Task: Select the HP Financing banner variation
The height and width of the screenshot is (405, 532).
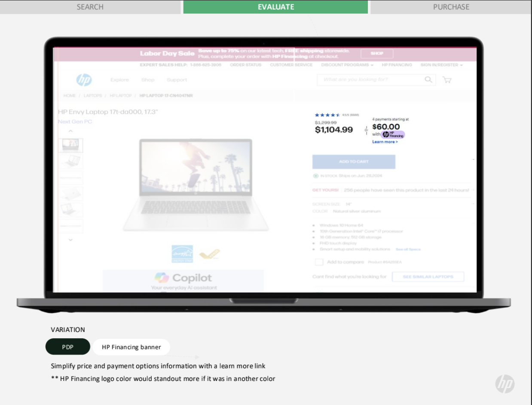Action: (x=131, y=347)
